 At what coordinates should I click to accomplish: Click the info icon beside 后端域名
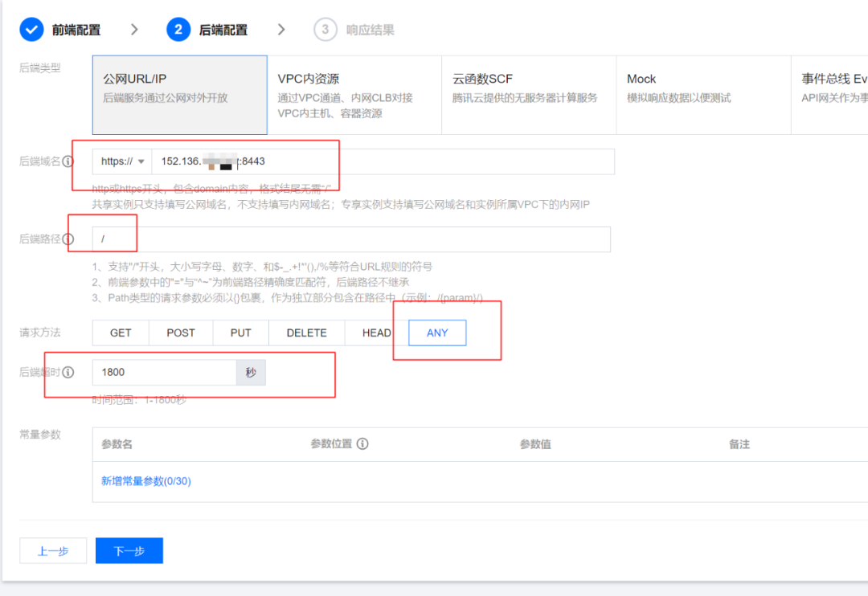tap(68, 161)
